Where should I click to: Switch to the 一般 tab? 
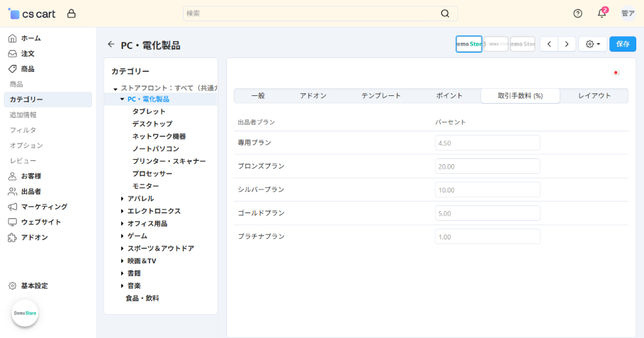tap(258, 96)
